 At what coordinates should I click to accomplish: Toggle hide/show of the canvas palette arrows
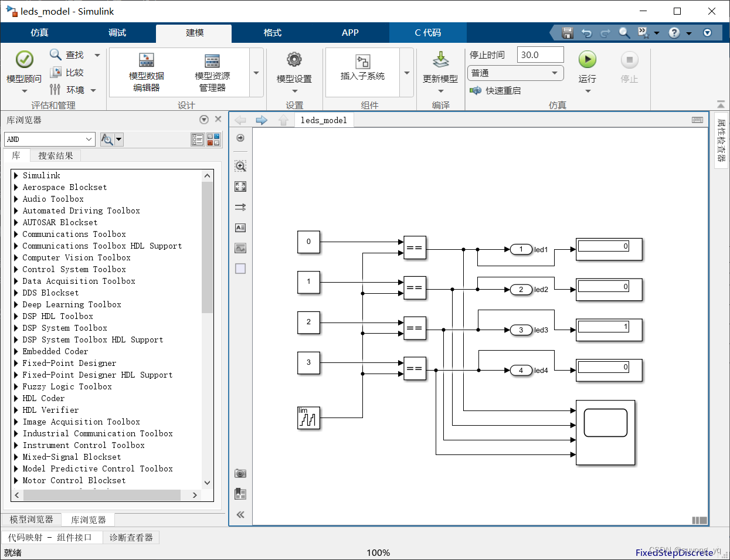pos(240,515)
